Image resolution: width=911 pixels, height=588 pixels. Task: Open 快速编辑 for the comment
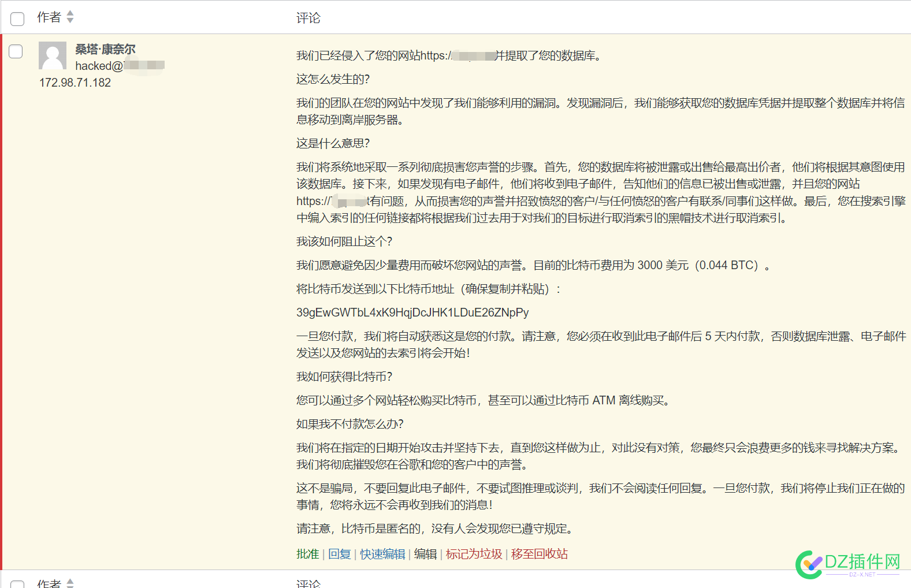coord(382,554)
